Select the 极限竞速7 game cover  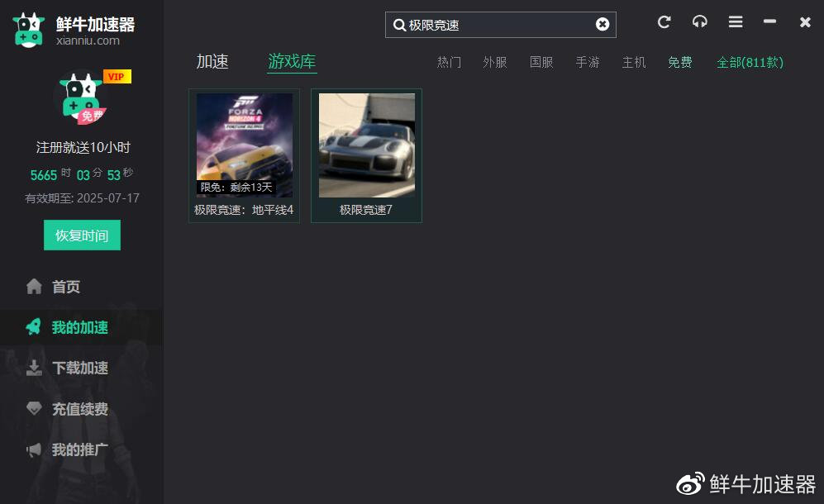pos(367,145)
